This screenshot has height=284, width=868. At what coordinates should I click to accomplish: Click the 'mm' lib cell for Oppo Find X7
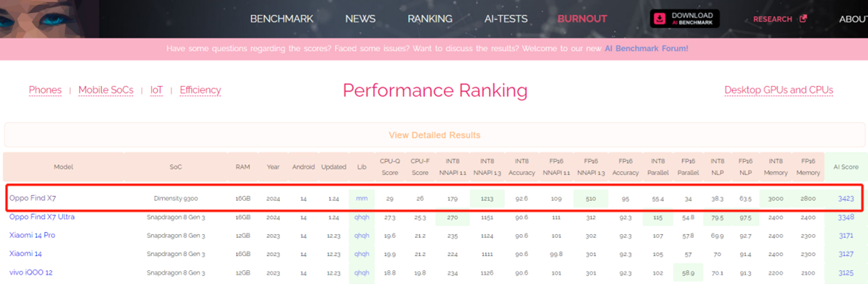[362, 198]
